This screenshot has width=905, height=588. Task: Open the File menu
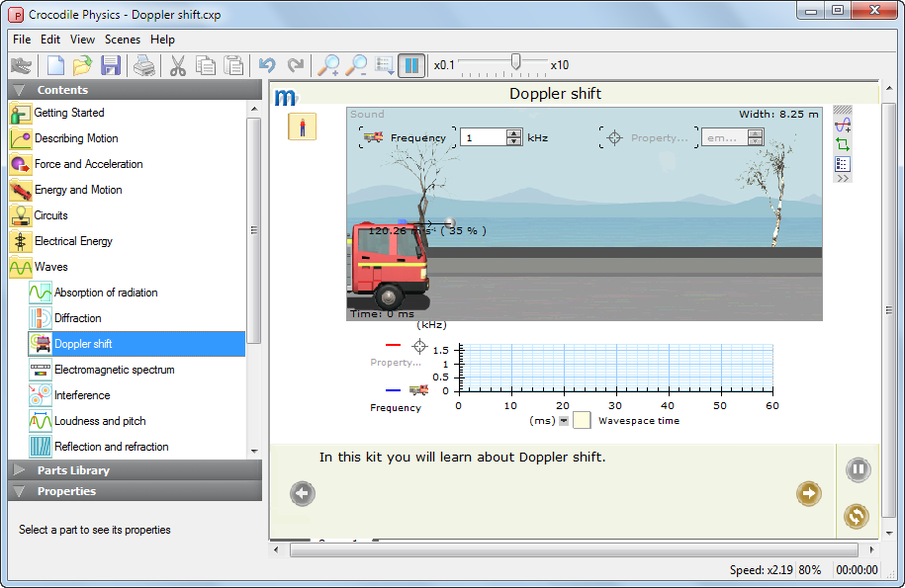[x=22, y=40]
